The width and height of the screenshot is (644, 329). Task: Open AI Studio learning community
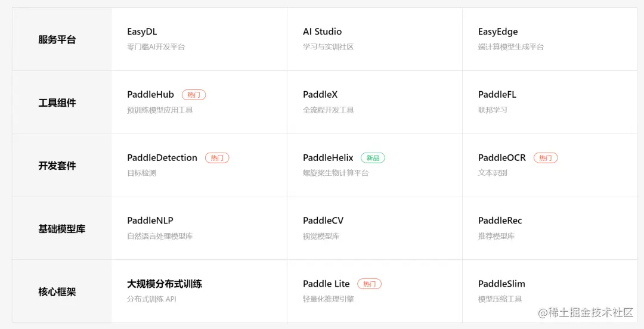point(323,32)
